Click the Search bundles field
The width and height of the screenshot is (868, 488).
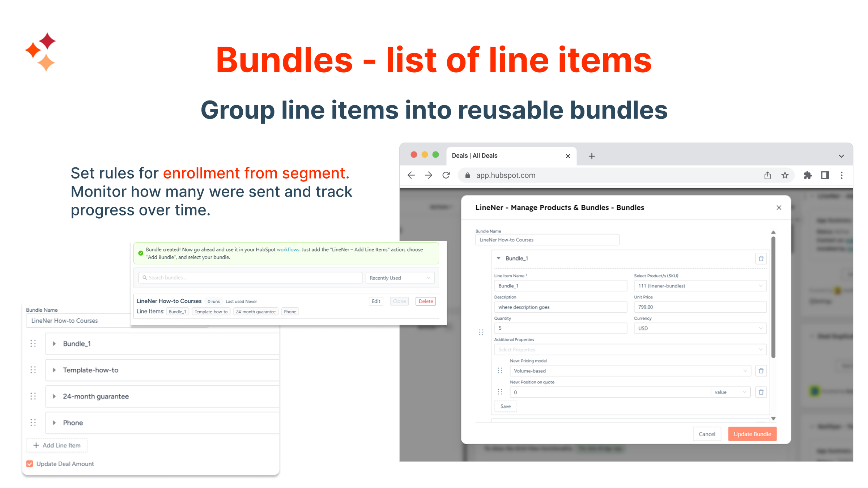[x=250, y=278]
